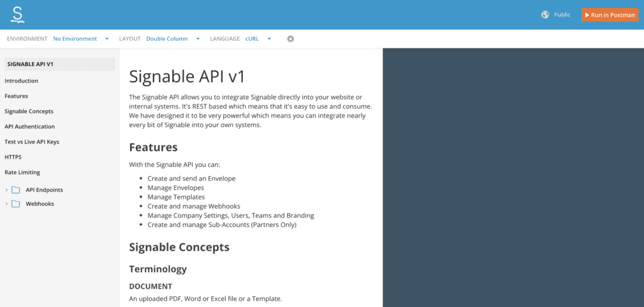Go to Introduction in sidebar

click(x=21, y=81)
